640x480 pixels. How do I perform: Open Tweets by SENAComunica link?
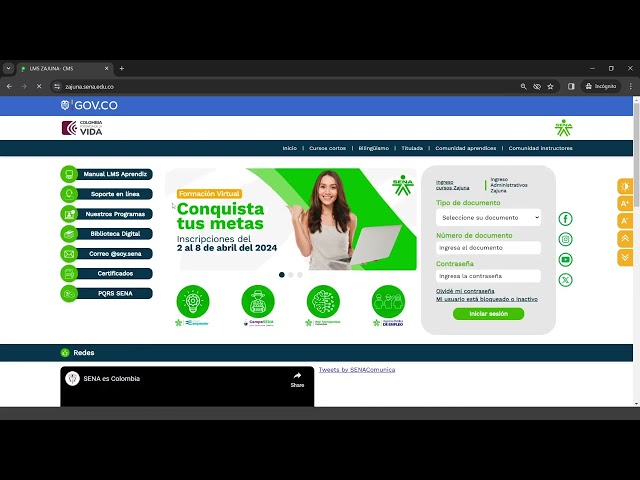tap(357, 369)
